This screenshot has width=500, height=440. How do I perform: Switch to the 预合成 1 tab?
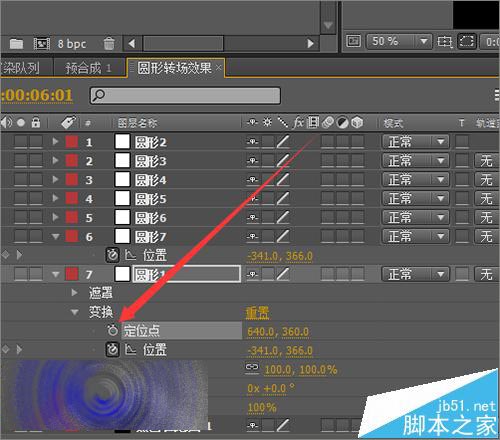pos(89,68)
